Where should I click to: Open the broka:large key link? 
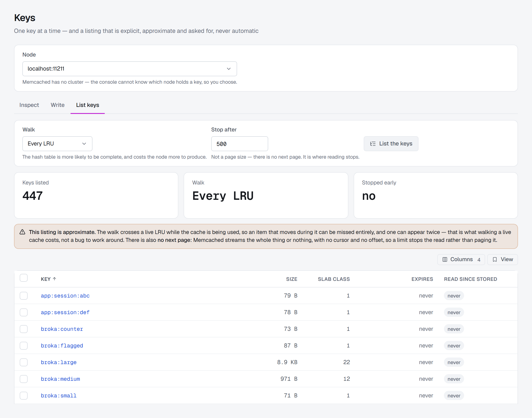tap(59, 362)
